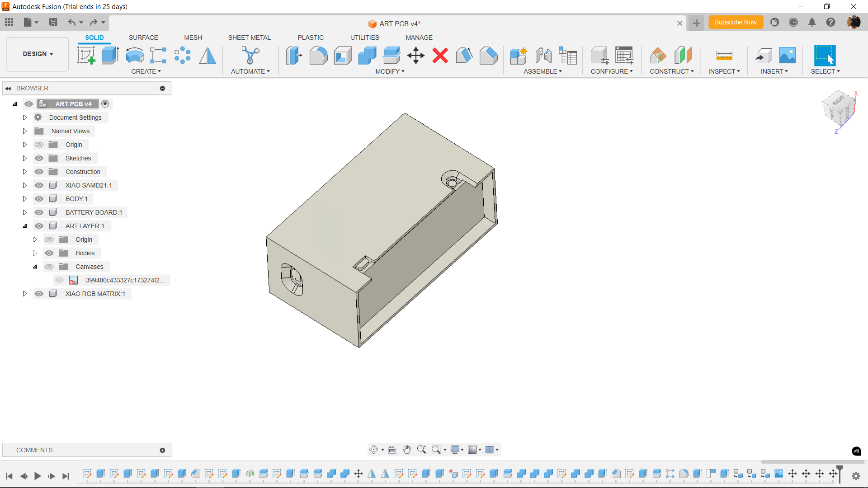This screenshot has width=868, height=488.
Task: Hide the Construction folder
Action: click(39, 172)
